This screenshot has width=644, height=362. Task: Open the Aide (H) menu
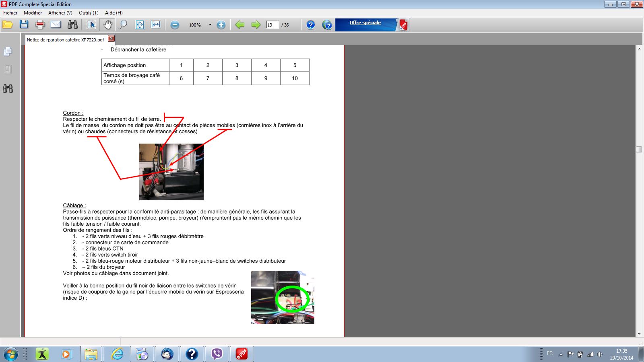point(114,13)
